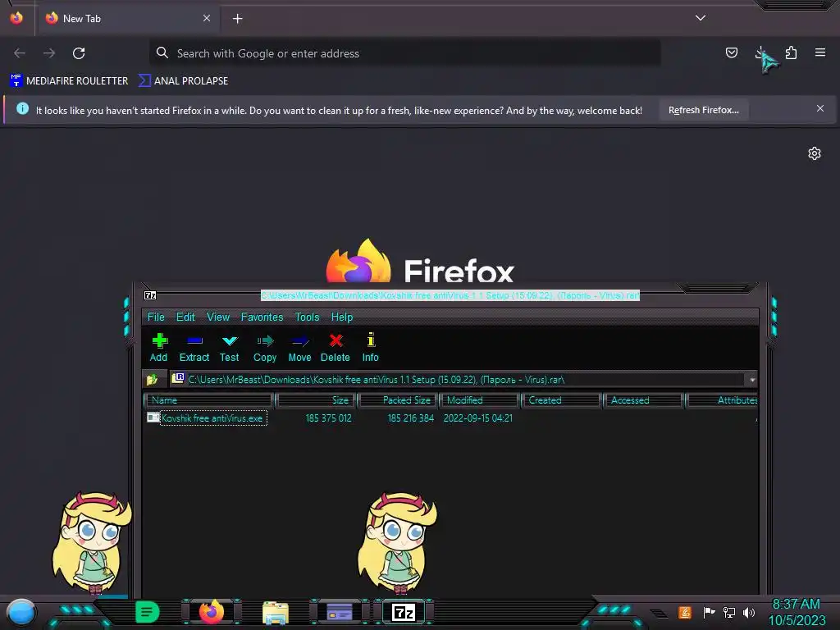The width and height of the screenshot is (840, 630).
Task: Open the 7-Zip Help menu
Action: 342,317
